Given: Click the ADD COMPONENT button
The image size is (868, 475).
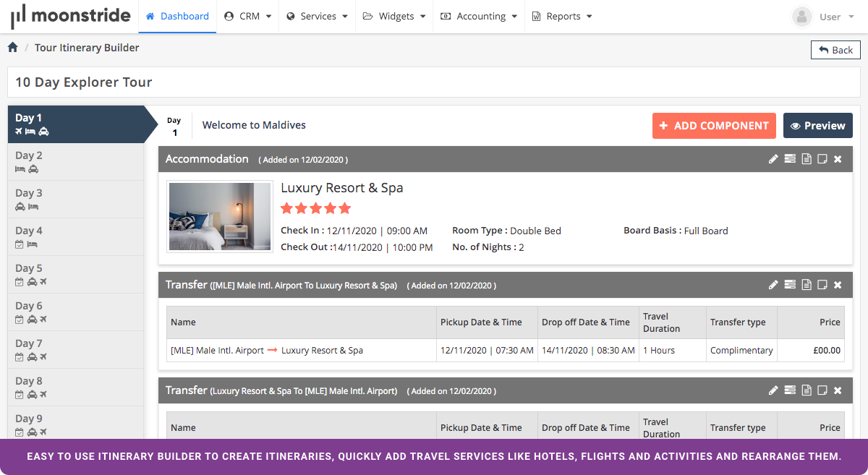Looking at the screenshot, I should pos(714,125).
